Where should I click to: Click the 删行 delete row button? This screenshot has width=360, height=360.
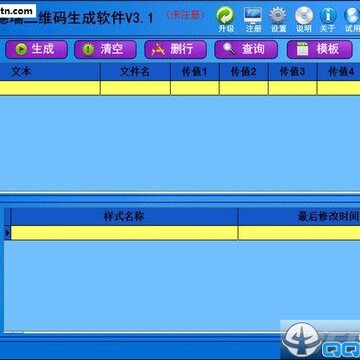click(175, 49)
